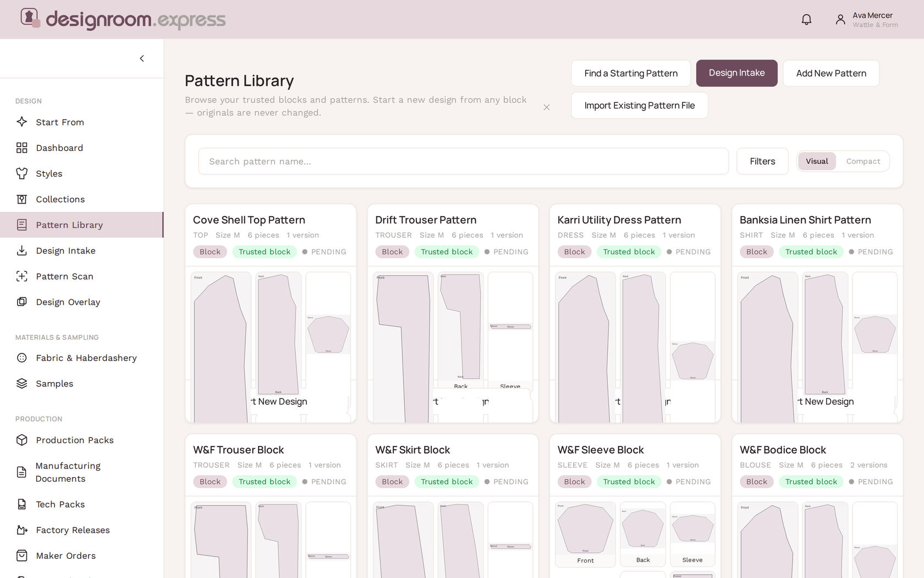The width and height of the screenshot is (924, 578).
Task: Open the Styles menu item
Action: point(81,173)
